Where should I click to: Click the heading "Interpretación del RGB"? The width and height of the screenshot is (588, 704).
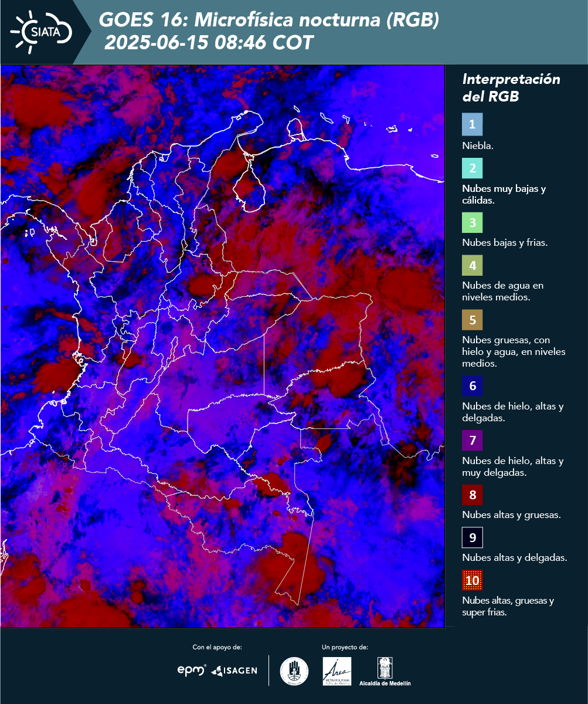[511, 88]
